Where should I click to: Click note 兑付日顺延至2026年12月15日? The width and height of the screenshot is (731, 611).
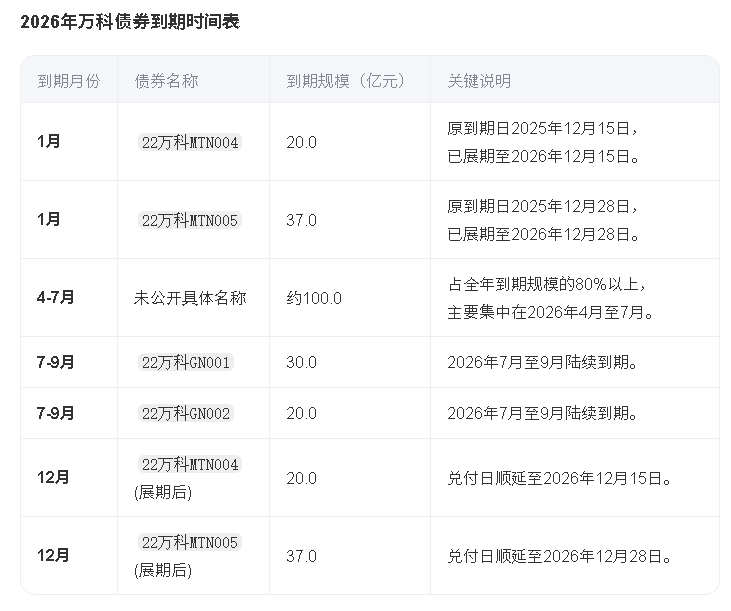pyautogui.click(x=559, y=478)
